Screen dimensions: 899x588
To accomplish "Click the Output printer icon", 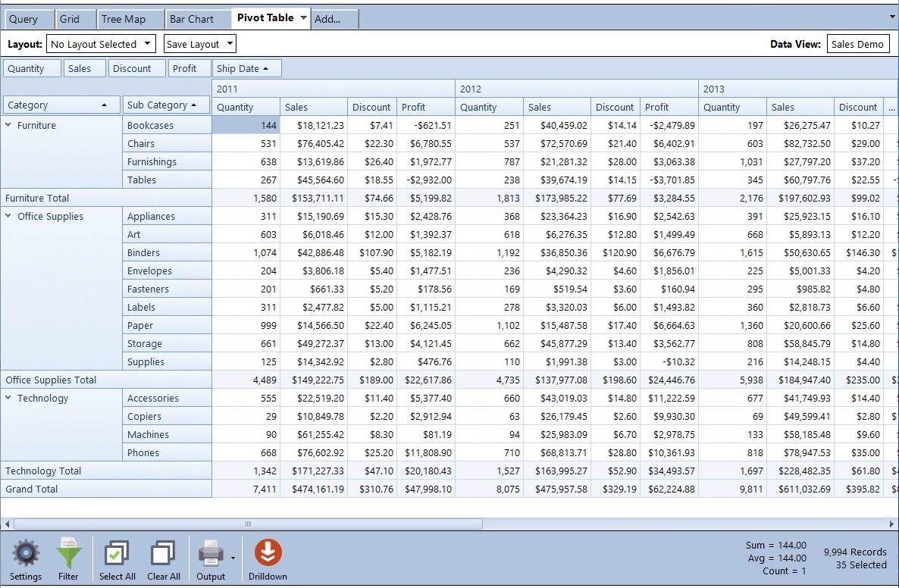I will pyautogui.click(x=210, y=554).
